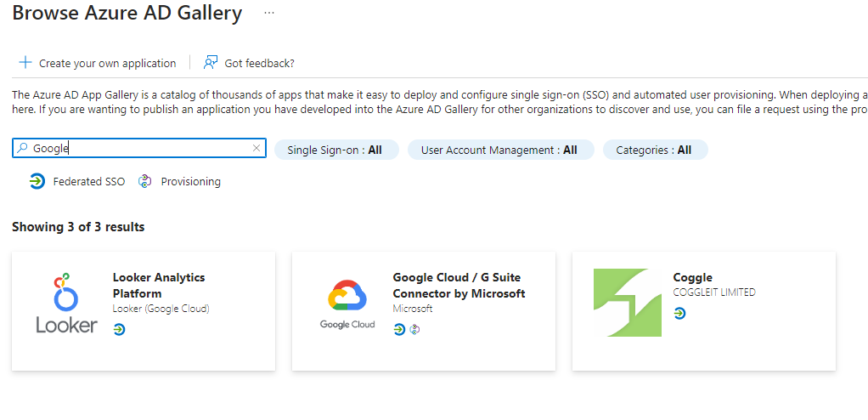This screenshot has width=868, height=420.
Task: Click the Microsoft publisher text
Action: [413, 309]
